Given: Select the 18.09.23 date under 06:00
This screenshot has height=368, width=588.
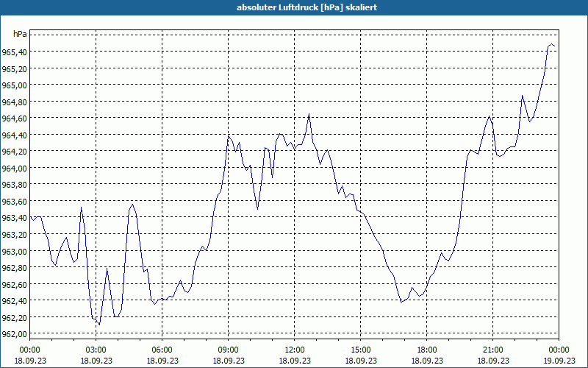Looking at the screenshot, I should pyautogui.click(x=162, y=361).
